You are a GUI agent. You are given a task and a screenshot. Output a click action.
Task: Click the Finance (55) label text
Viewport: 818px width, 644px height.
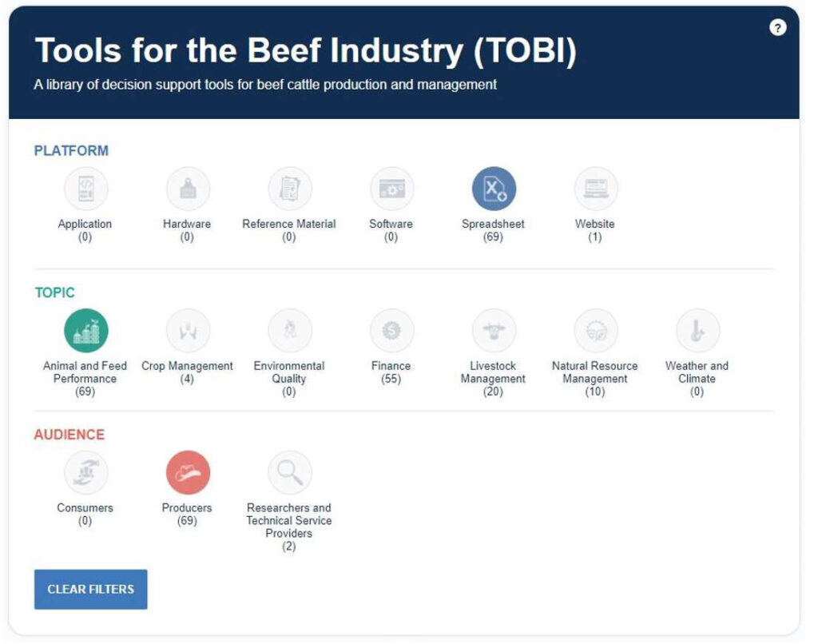(x=391, y=372)
